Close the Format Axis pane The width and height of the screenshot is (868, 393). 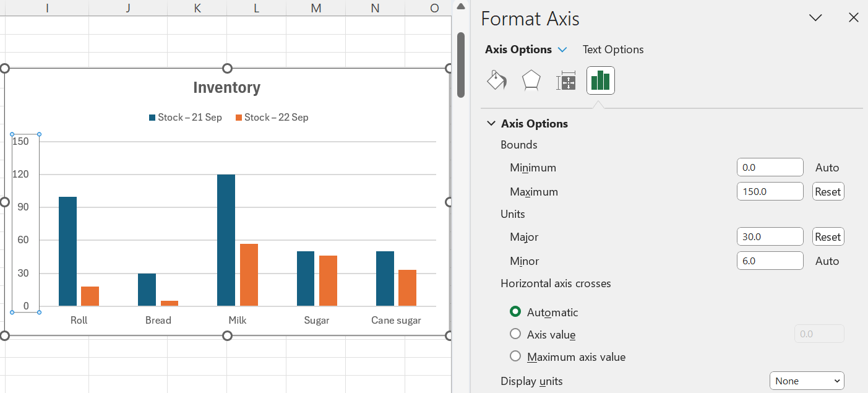tap(854, 18)
